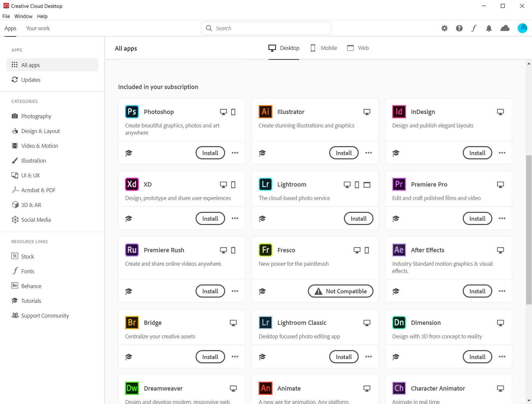532x404 pixels.
Task: Switch to the Mobile tab
Action: point(324,48)
